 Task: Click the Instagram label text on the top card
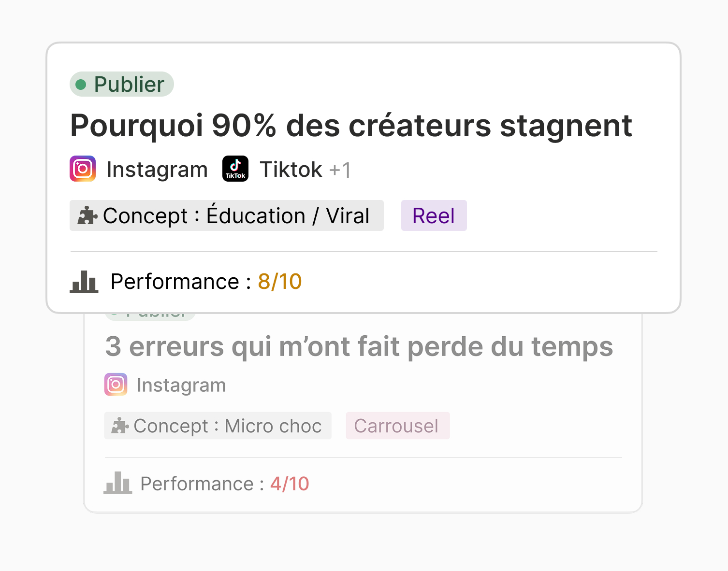(x=157, y=169)
